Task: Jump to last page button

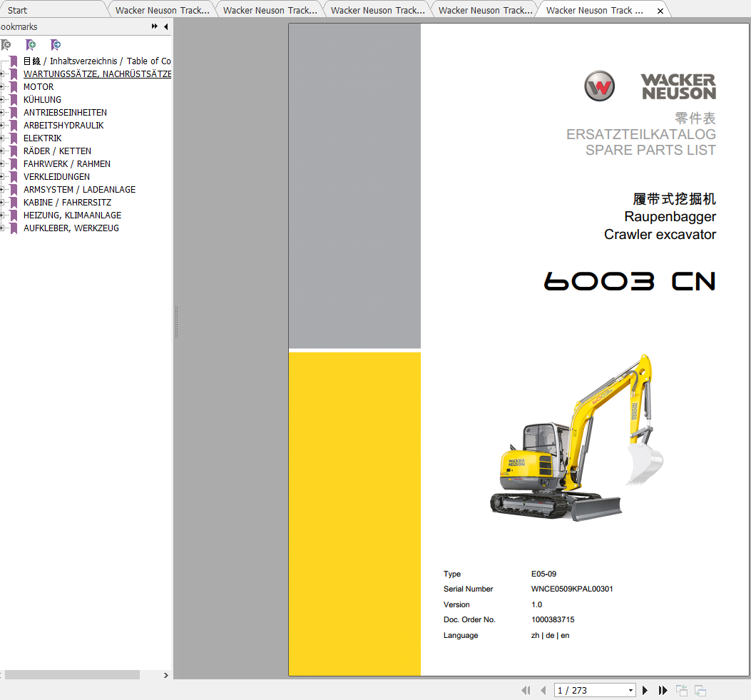Action: 663,691
